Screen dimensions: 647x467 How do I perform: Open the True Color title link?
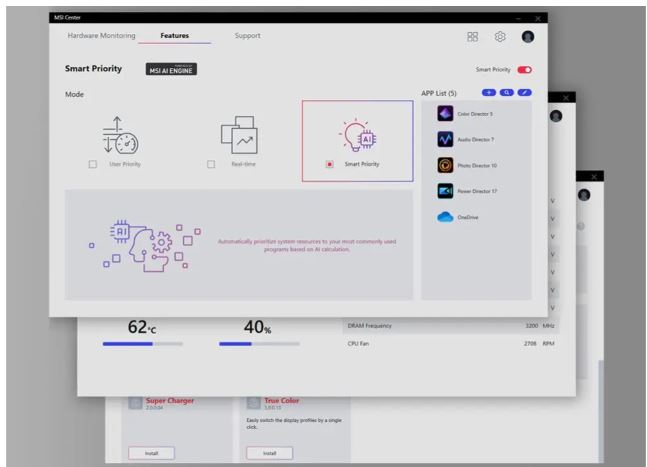[x=281, y=401]
